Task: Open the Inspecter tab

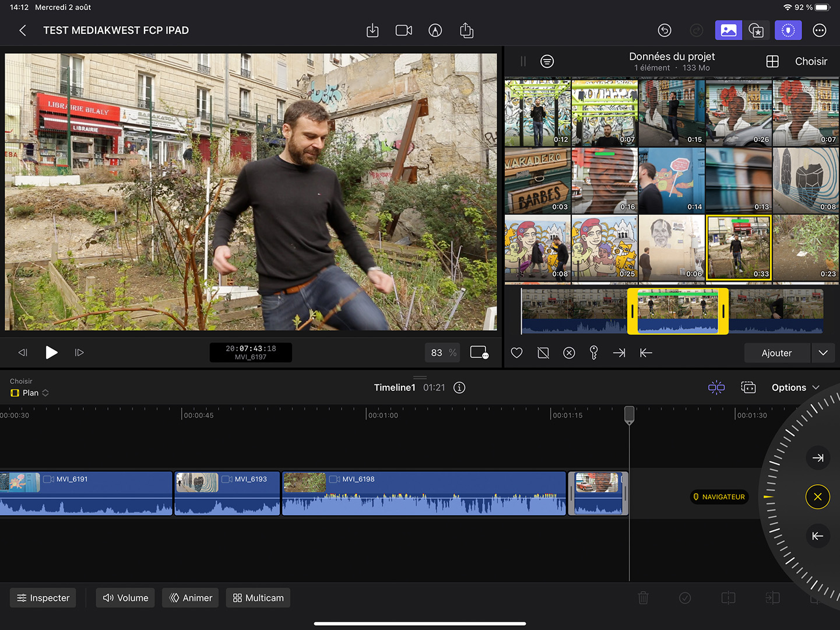Action: [43, 598]
